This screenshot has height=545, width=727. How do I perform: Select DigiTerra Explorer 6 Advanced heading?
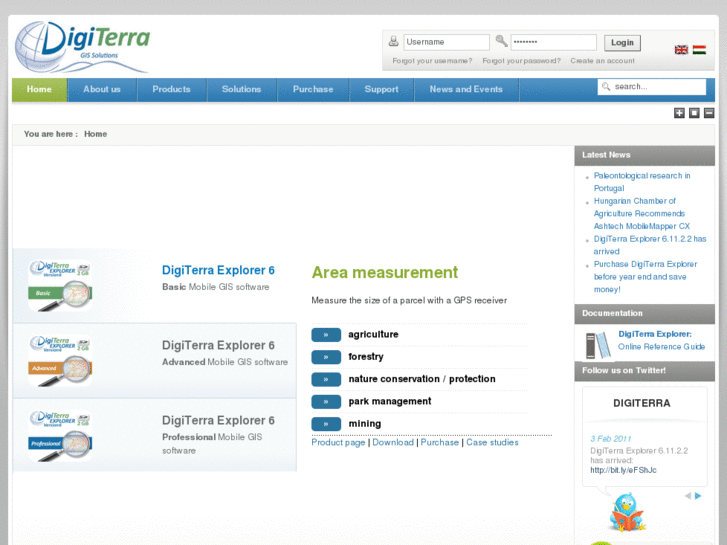click(218, 346)
